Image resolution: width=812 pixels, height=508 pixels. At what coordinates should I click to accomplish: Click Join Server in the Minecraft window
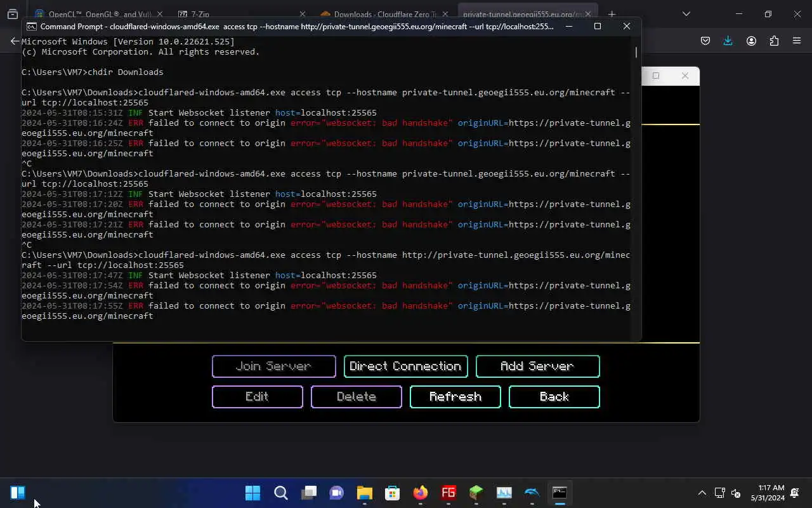(273, 366)
